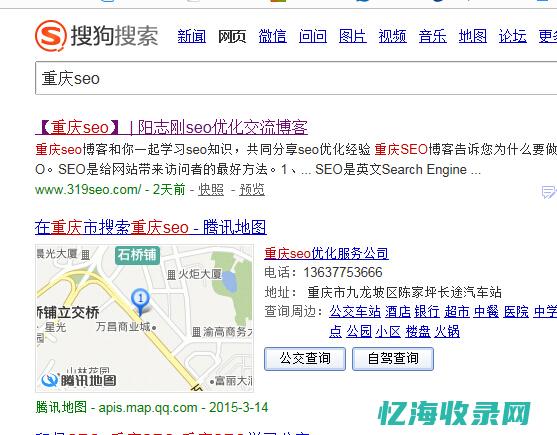
Task: Click the 小区 nearby link
Action: (388, 332)
